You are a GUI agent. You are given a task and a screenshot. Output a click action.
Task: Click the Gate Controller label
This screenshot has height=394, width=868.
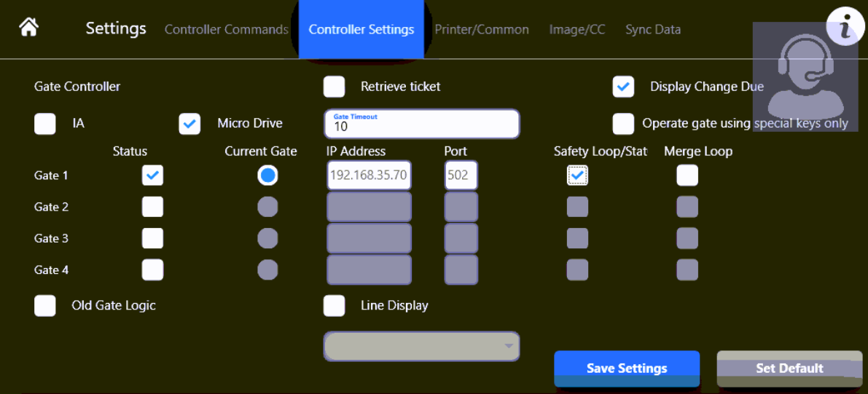77,87
